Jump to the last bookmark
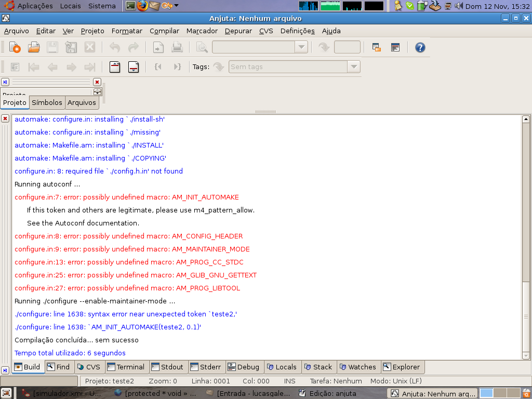This screenshot has height=399, width=532. (89, 67)
